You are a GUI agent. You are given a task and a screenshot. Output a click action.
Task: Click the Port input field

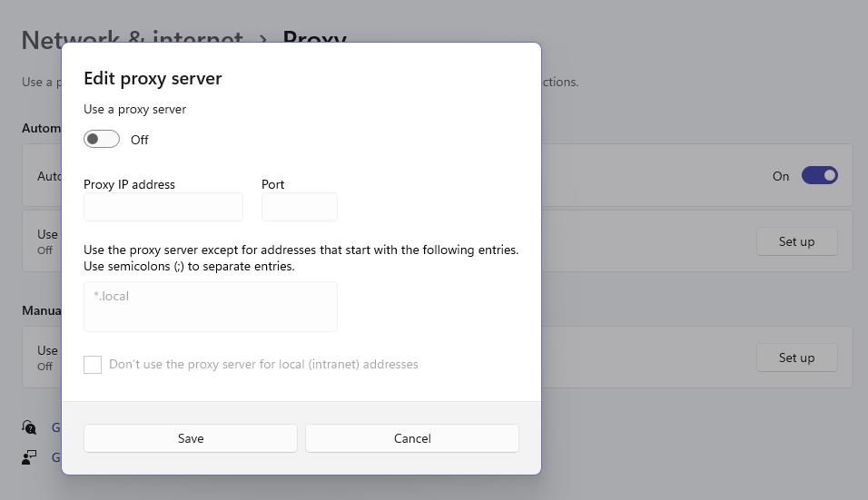[x=300, y=207]
